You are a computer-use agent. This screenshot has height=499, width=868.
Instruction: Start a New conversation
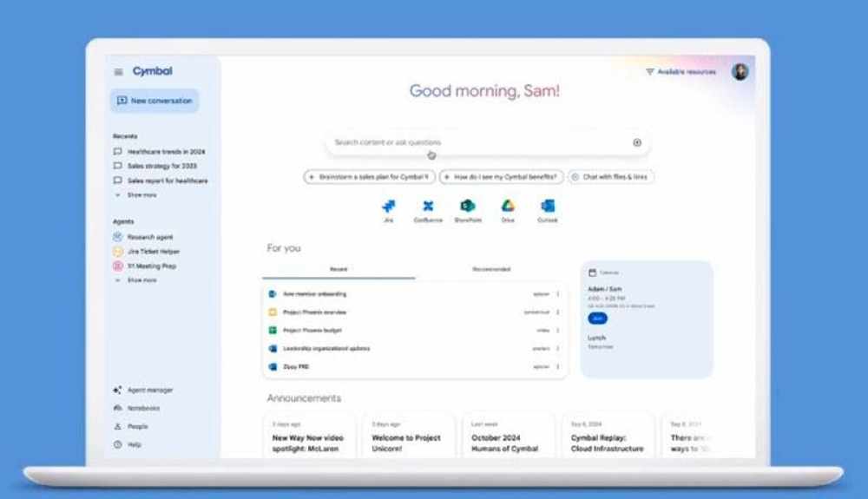(155, 101)
